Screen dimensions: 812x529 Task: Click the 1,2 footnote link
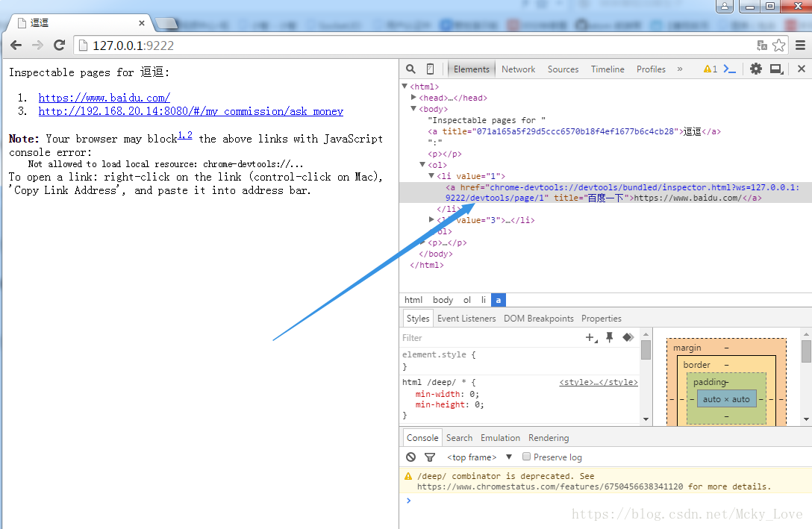coord(185,136)
